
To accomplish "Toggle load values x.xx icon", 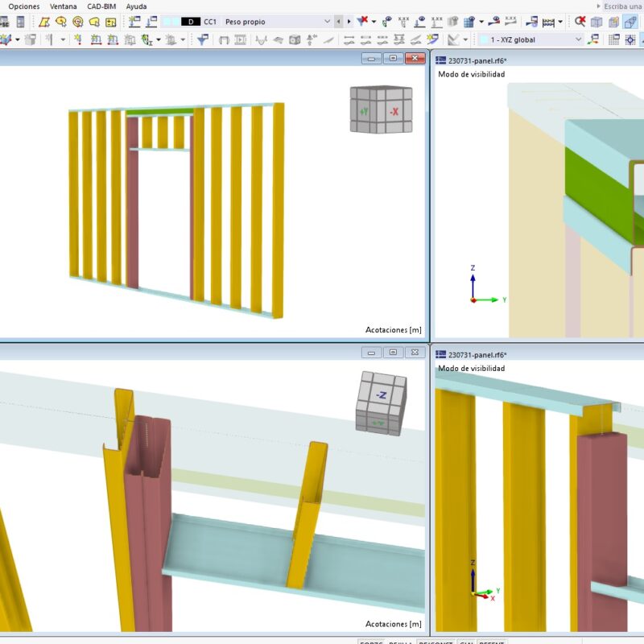I will tap(436, 22).
